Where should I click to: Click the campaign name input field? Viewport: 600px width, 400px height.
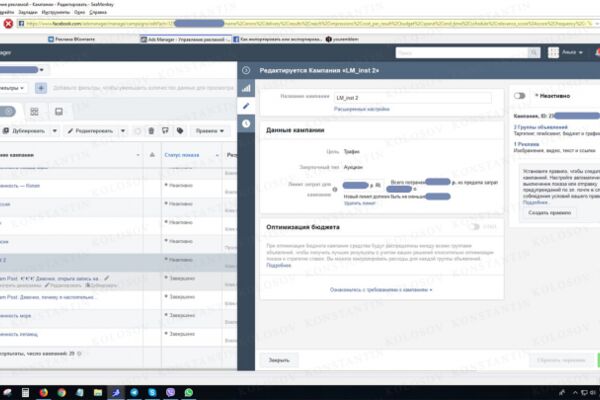[412, 98]
